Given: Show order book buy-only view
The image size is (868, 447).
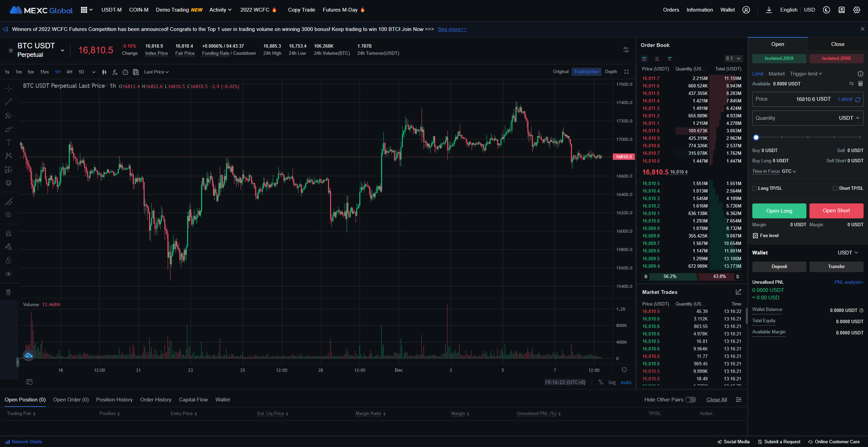Looking at the screenshot, I should [670, 59].
